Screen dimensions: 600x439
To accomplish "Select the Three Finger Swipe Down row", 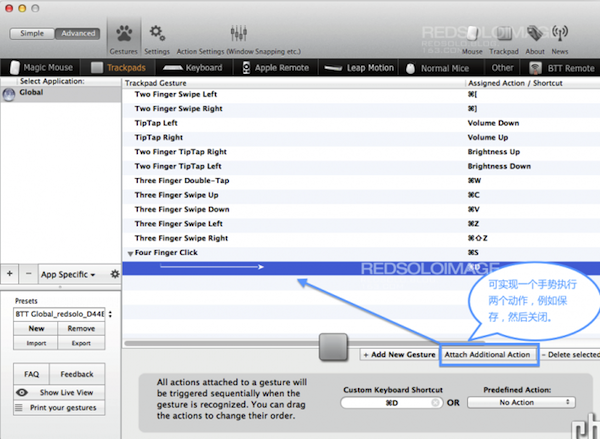I will pos(361,210).
